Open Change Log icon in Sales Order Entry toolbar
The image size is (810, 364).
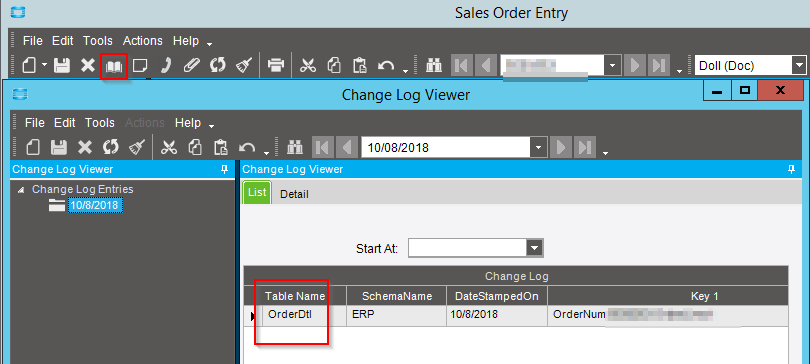(114, 66)
